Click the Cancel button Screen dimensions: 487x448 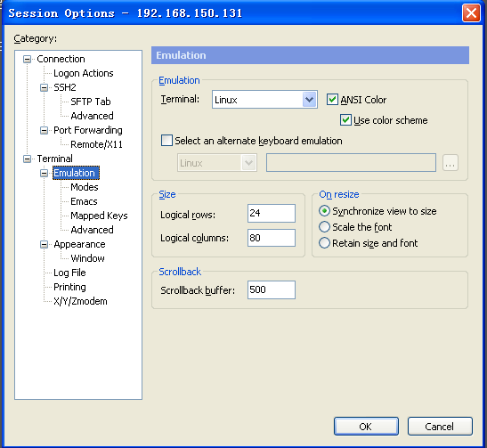point(440,427)
